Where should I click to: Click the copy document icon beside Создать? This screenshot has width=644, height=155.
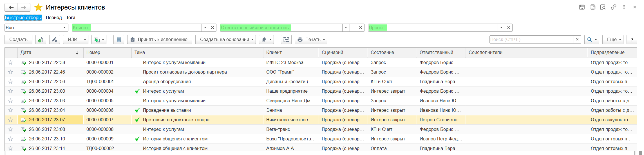41,40
